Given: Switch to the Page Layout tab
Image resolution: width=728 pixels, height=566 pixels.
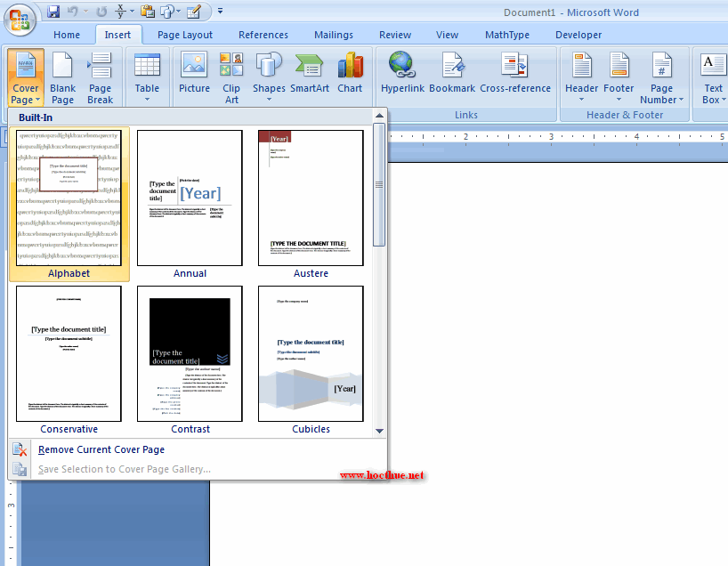Looking at the screenshot, I should [x=185, y=35].
